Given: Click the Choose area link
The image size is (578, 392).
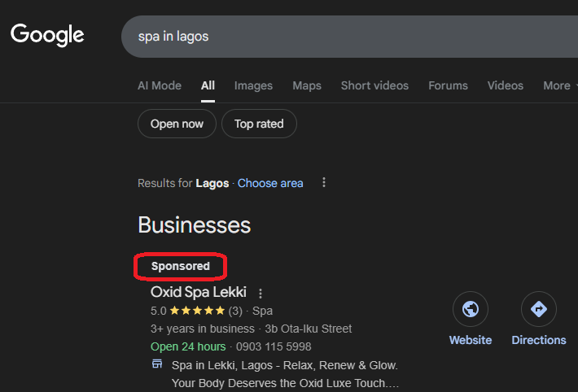Looking at the screenshot, I should (270, 183).
